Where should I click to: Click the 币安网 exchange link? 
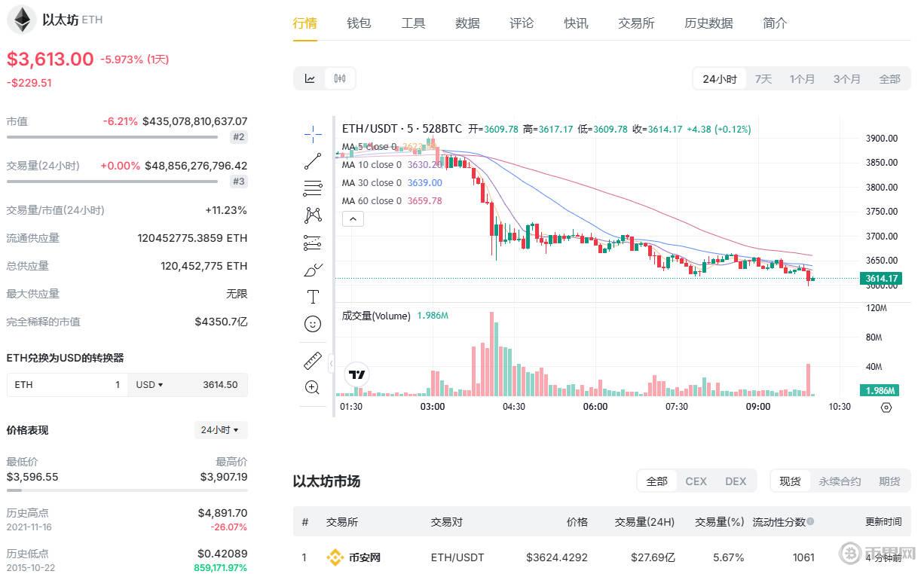pyautogui.click(x=365, y=557)
